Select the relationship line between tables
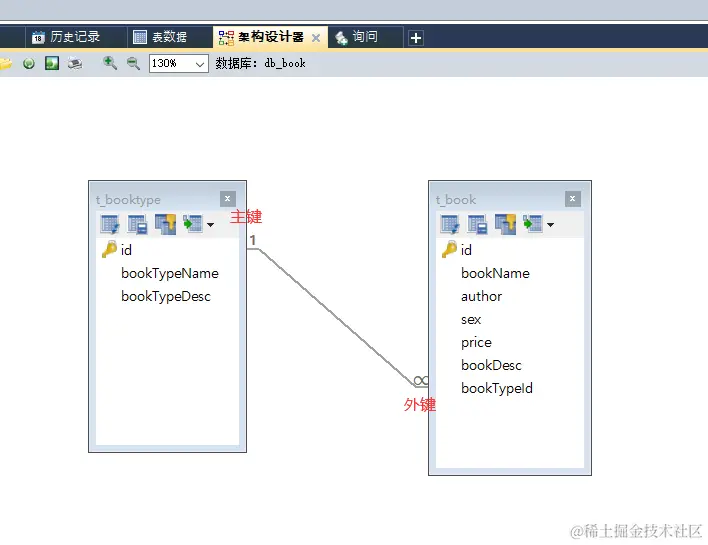 (x=336, y=317)
